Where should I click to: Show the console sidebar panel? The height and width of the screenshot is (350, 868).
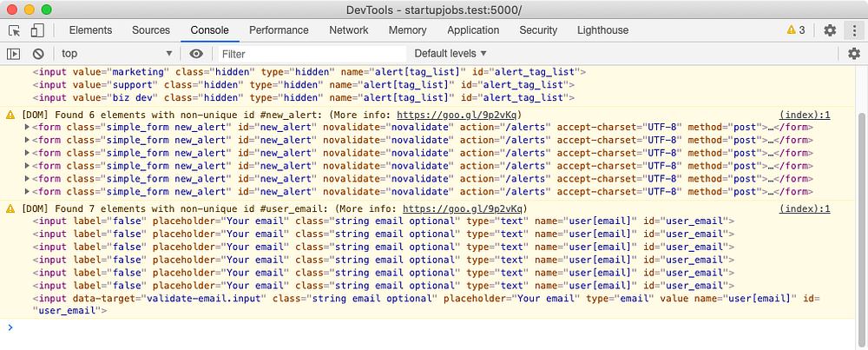pyautogui.click(x=13, y=54)
